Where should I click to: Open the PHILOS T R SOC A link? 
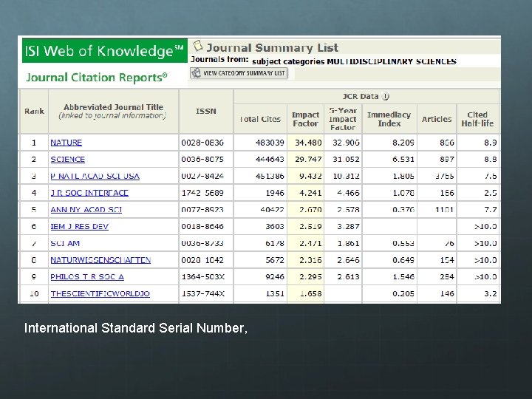click(x=87, y=277)
